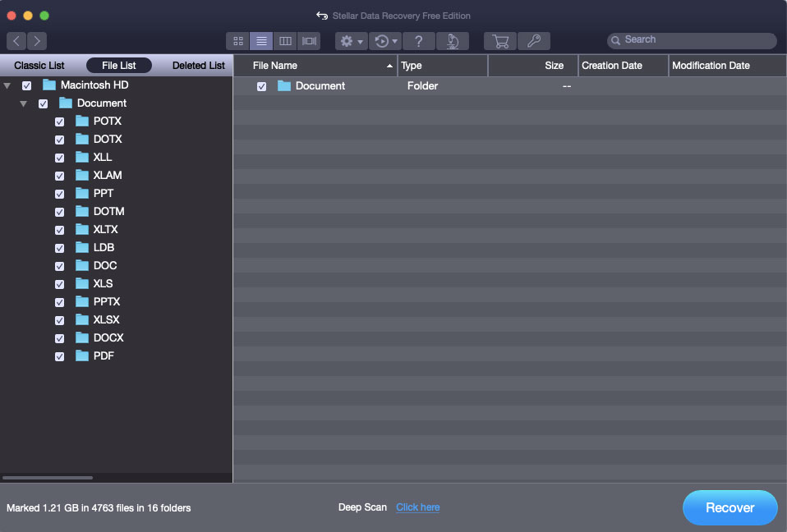This screenshot has width=787, height=532.
Task: Select the PDF tree item label
Action: [x=104, y=355]
